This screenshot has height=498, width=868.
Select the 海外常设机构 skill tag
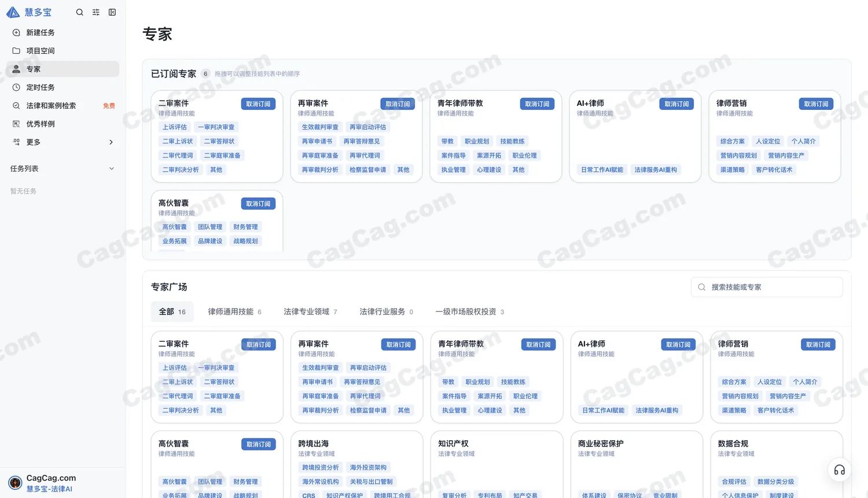click(x=321, y=482)
